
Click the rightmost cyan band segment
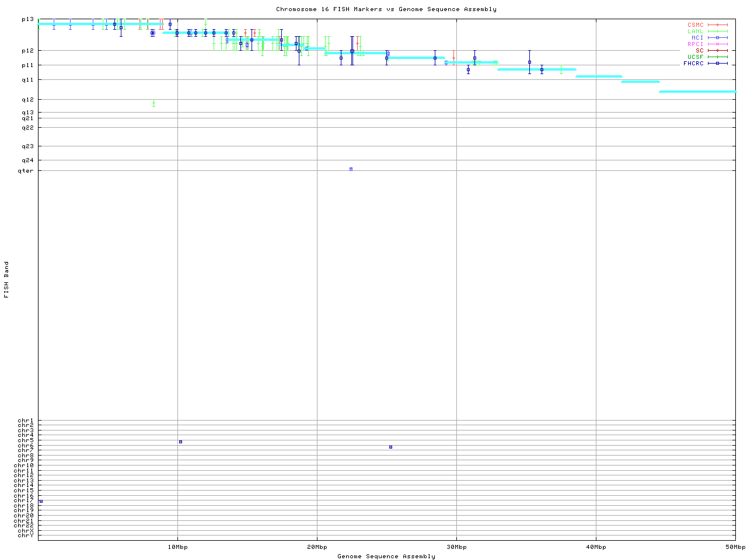click(697, 92)
